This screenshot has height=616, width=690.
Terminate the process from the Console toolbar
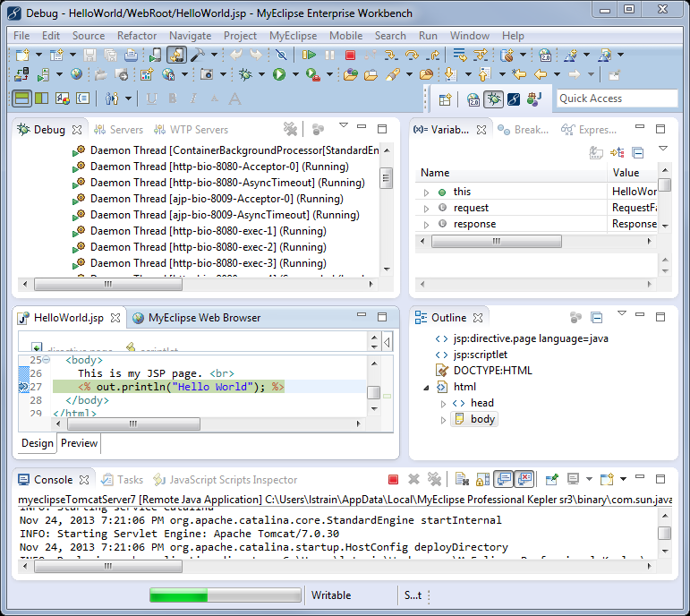click(x=393, y=480)
